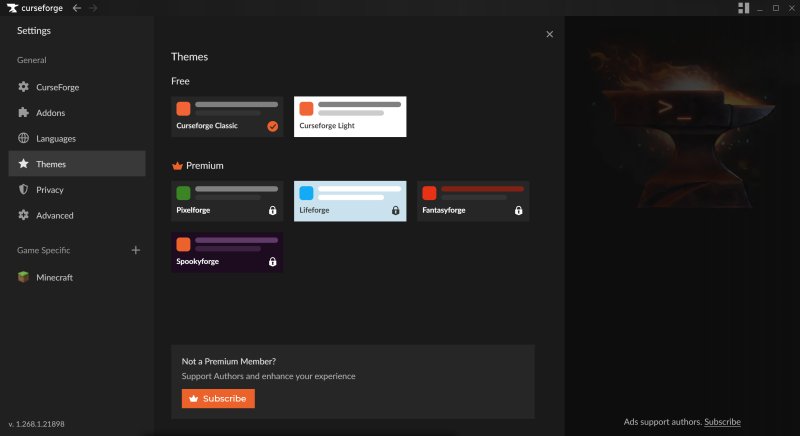This screenshot has width=800, height=436.
Task: Choose the Fantasyforge premium theme
Action: tap(473, 201)
